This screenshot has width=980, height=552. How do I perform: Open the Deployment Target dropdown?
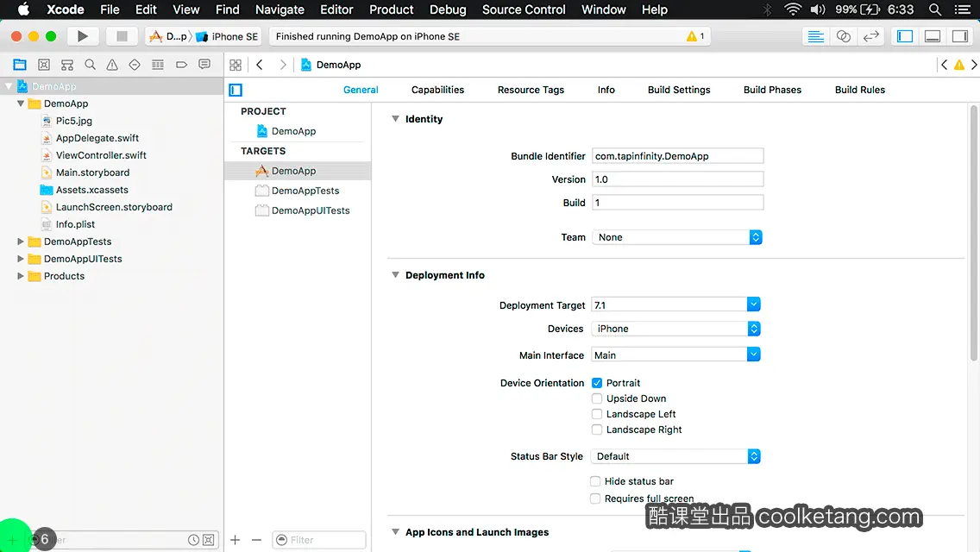(x=753, y=304)
